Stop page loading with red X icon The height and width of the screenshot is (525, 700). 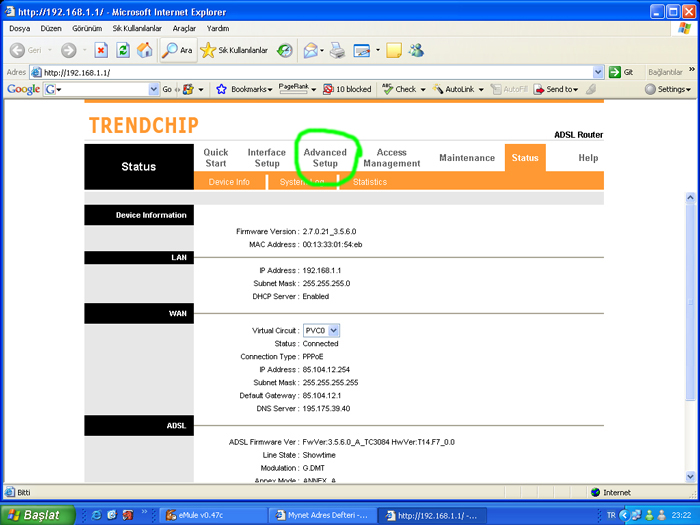[x=101, y=50]
